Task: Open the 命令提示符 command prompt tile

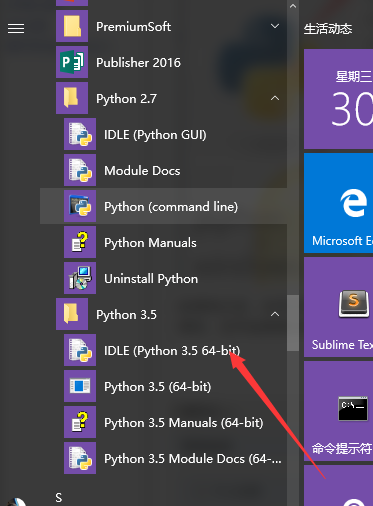Action: [x=338, y=411]
